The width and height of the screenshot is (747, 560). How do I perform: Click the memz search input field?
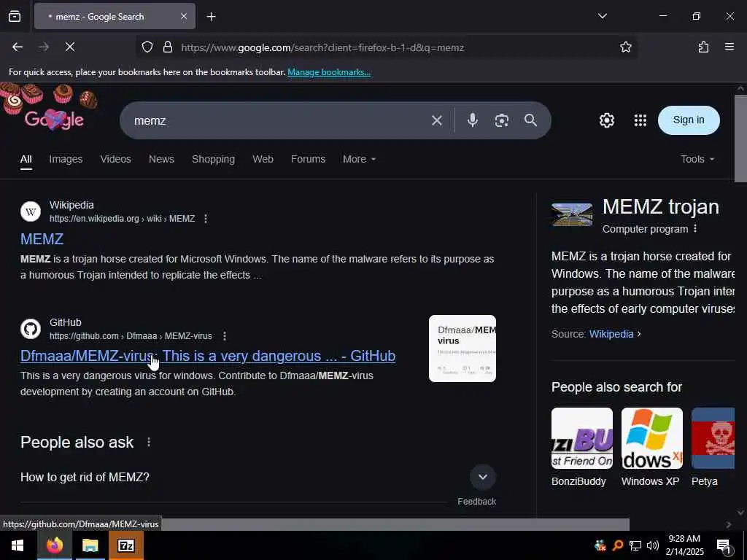coord(276,120)
